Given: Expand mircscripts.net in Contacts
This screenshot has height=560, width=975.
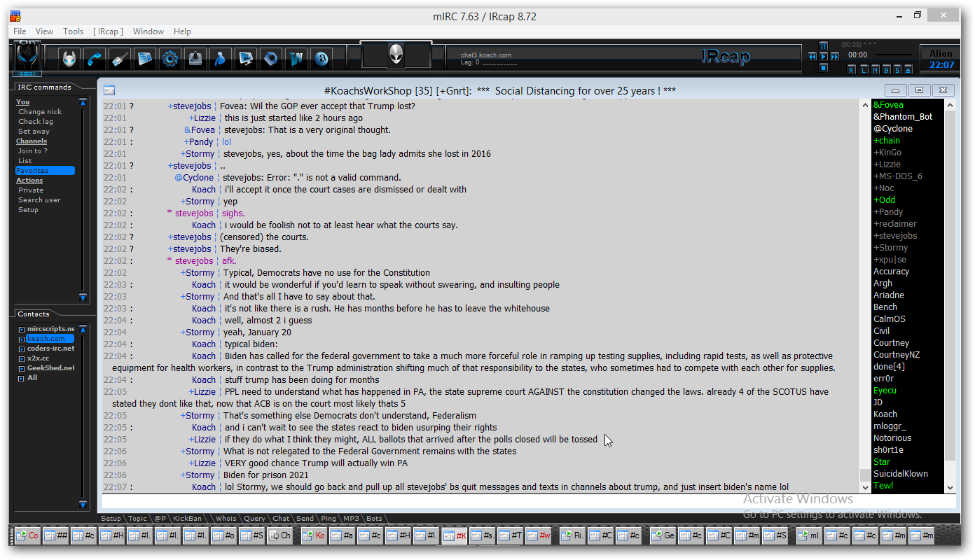Looking at the screenshot, I should (x=22, y=329).
